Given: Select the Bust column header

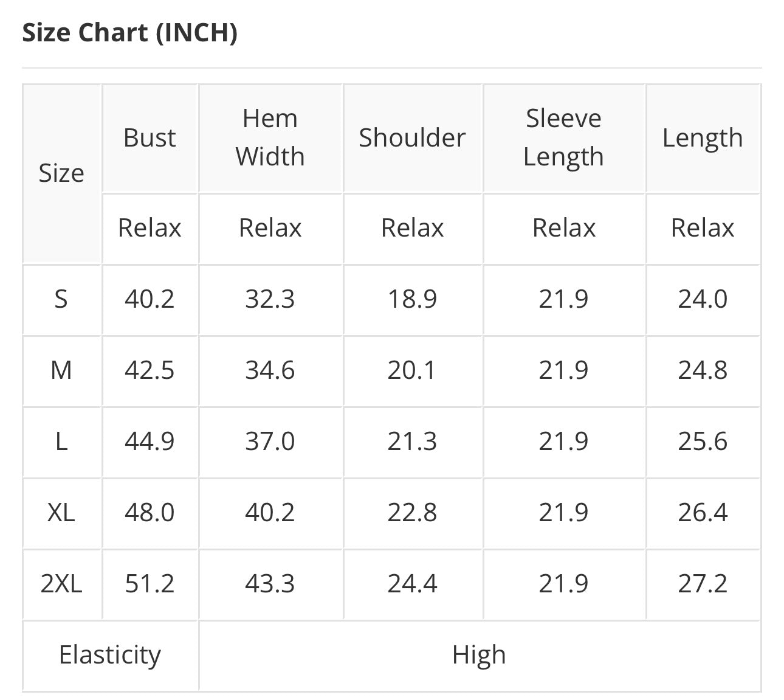Looking at the screenshot, I should pyautogui.click(x=150, y=138).
